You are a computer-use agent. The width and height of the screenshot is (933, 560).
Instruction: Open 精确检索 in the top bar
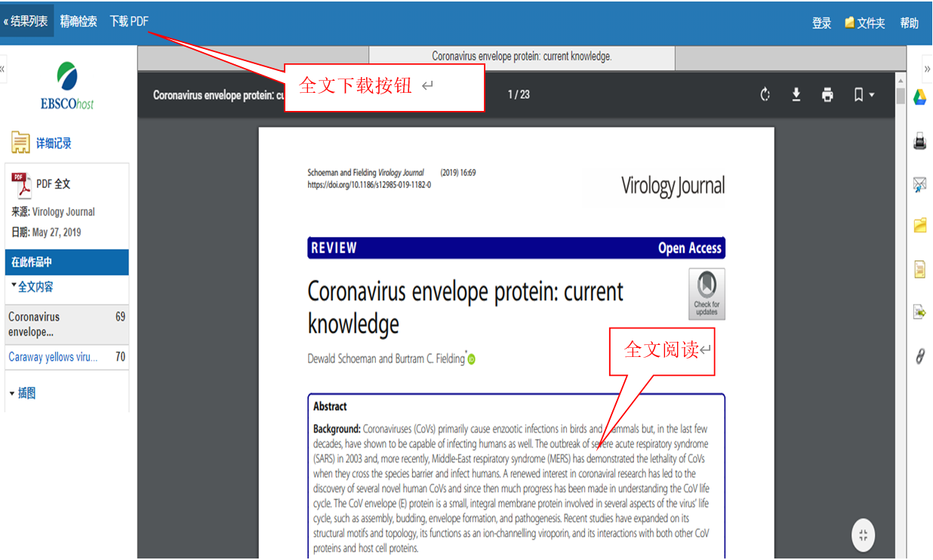click(x=79, y=22)
